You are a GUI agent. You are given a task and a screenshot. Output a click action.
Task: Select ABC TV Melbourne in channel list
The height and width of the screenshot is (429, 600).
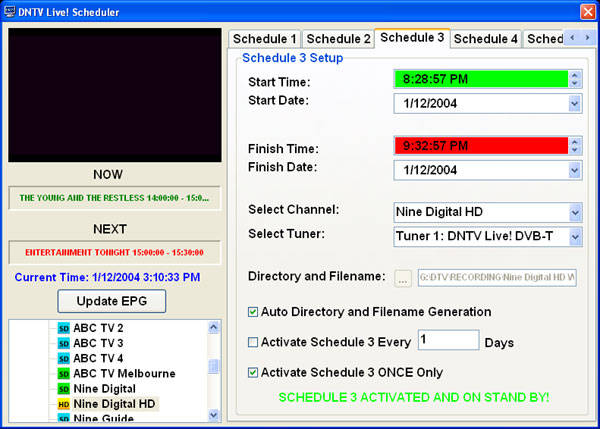[x=124, y=374]
